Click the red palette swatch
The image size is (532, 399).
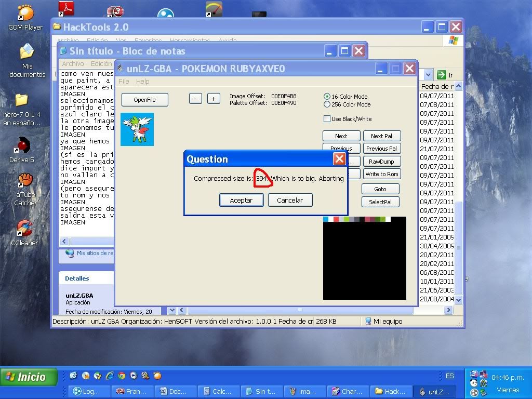point(336,219)
